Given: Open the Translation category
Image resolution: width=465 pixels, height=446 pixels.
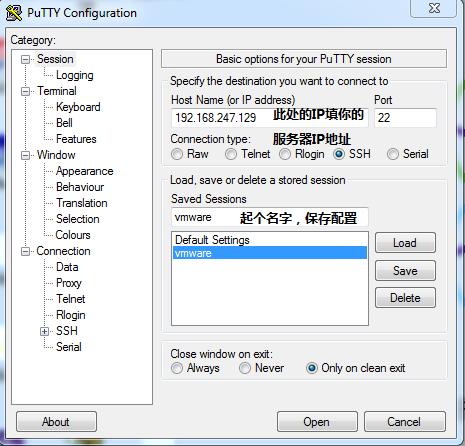Looking at the screenshot, I should [82, 203].
